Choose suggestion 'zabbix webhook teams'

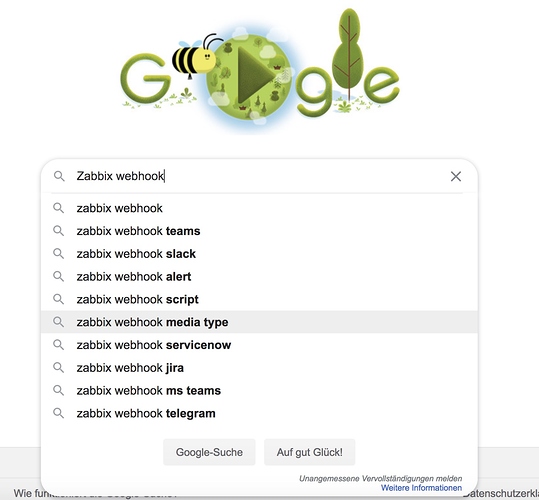tap(259, 231)
